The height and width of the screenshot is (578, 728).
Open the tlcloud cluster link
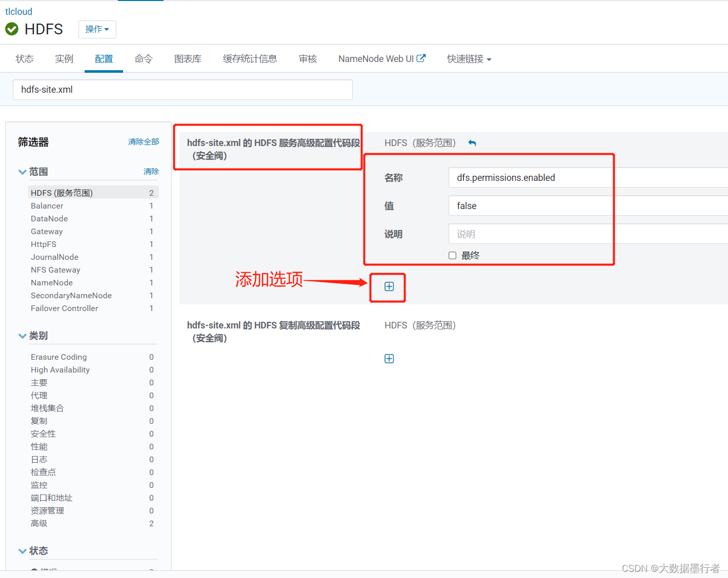[x=18, y=11]
